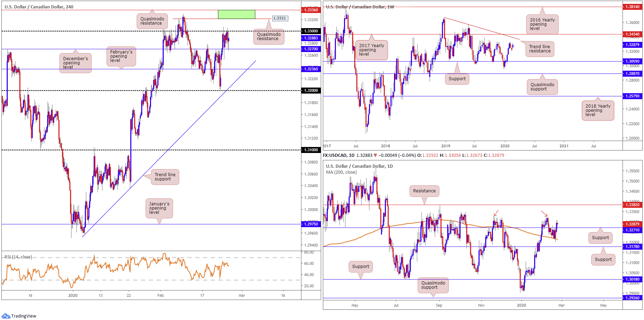
Task: Click the 1.29260 price tag on daily chart
Action: click(632, 298)
